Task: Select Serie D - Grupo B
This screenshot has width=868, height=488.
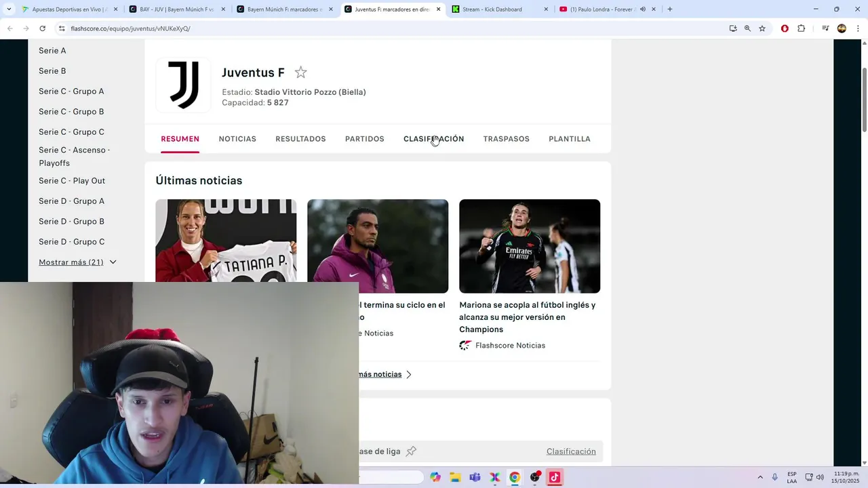Action: point(71,222)
